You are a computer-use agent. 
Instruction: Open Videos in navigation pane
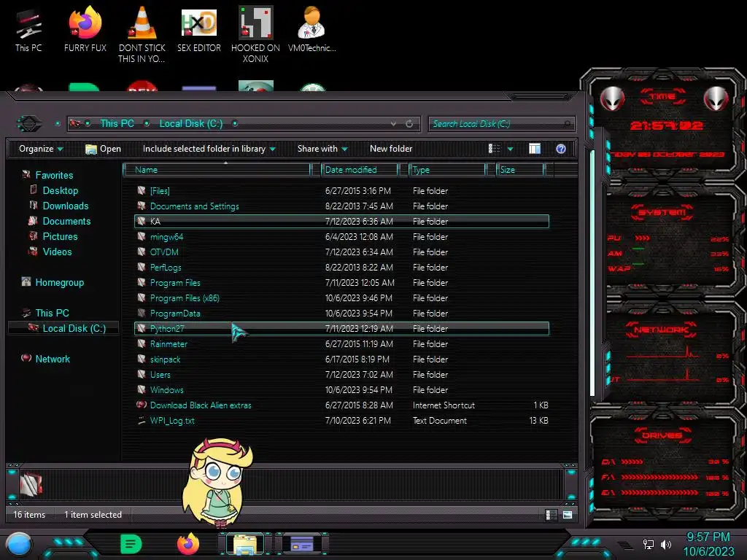57,252
